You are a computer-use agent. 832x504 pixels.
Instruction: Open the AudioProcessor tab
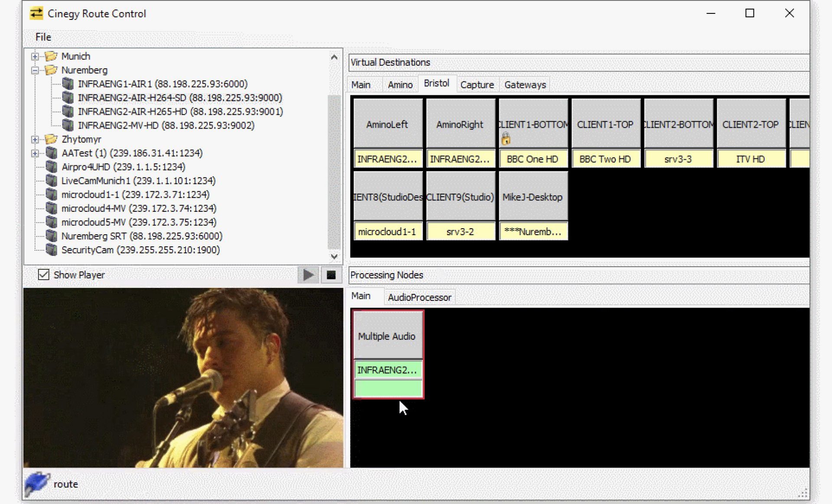point(419,297)
